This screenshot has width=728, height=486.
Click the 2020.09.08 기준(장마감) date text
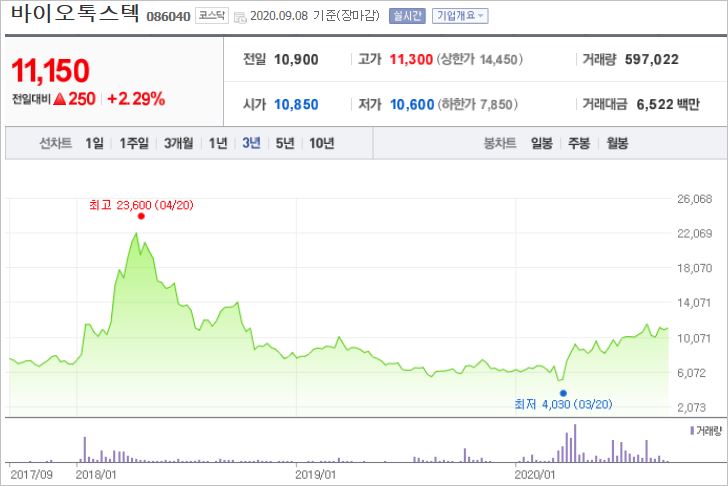click(315, 16)
